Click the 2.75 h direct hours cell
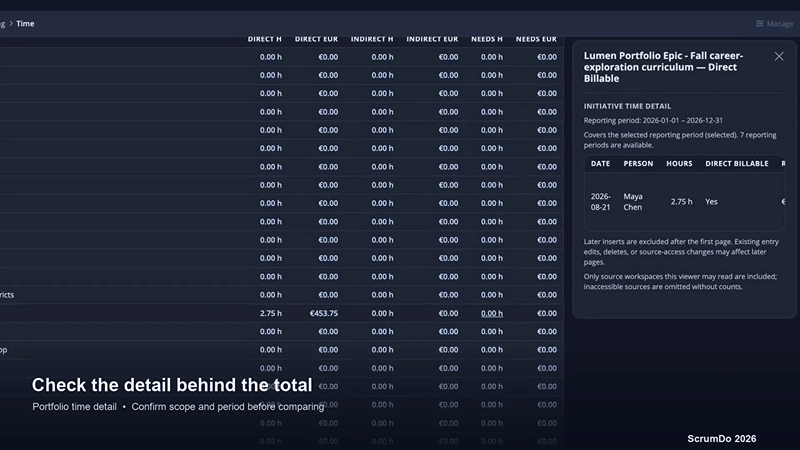Screen dimensions: 800x450 (x=270, y=313)
